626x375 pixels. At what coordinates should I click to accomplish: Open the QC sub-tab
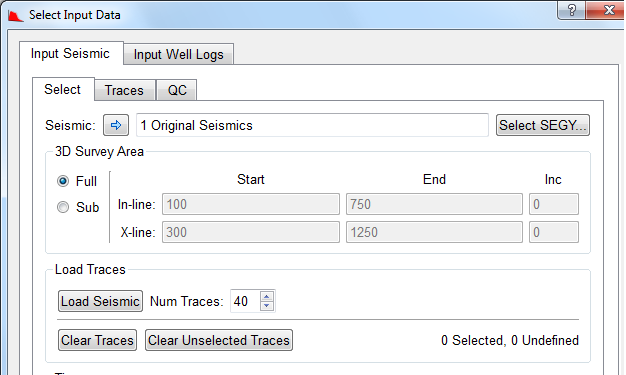pyautogui.click(x=177, y=90)
